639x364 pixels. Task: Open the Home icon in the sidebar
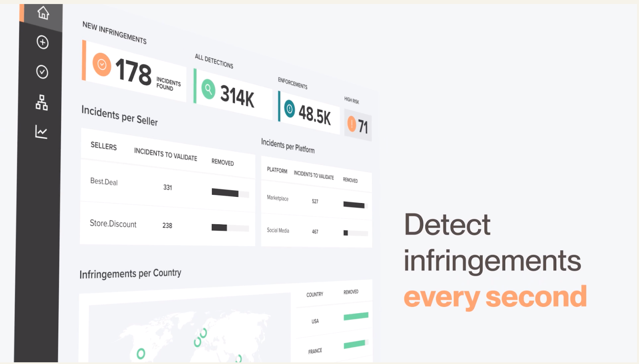43,13
